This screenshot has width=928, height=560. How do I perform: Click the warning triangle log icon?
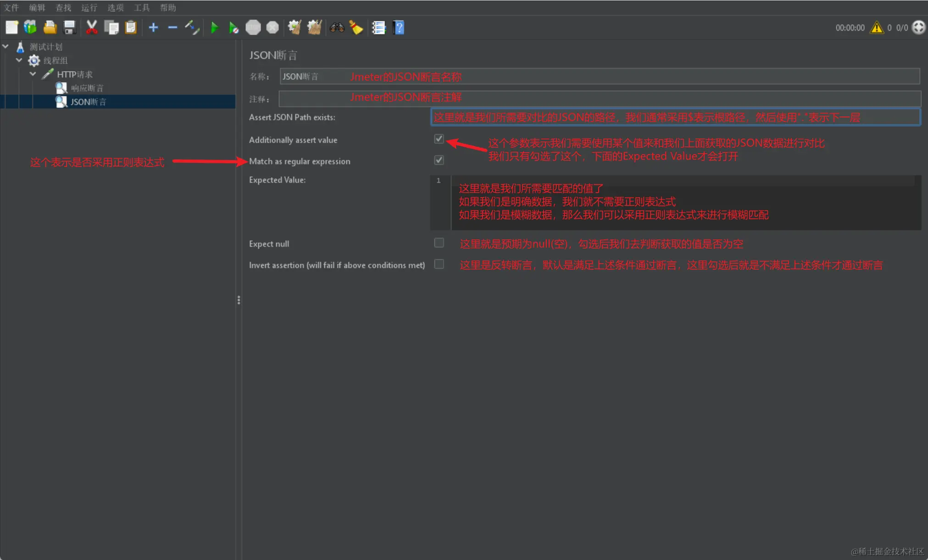[x=877, y=28]
